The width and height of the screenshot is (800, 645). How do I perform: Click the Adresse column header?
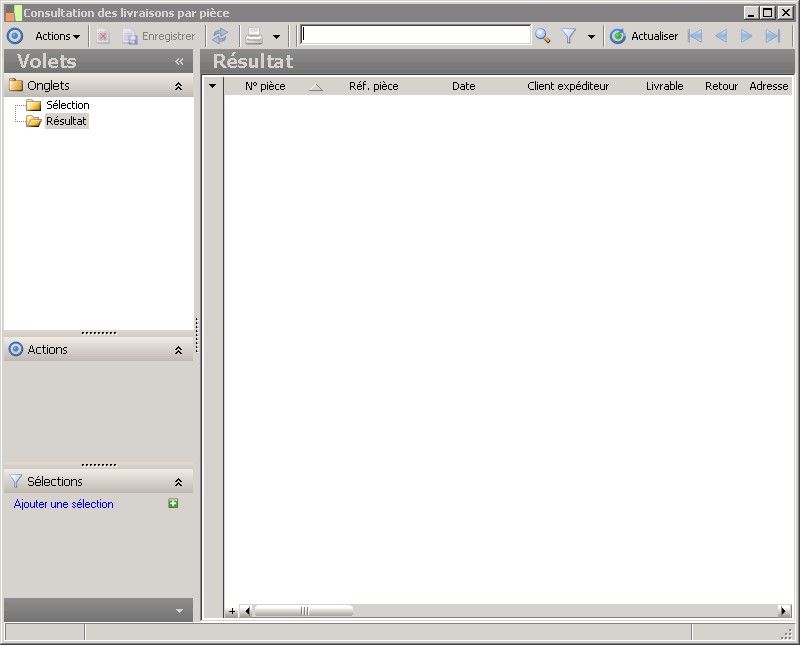pos(769,86)
